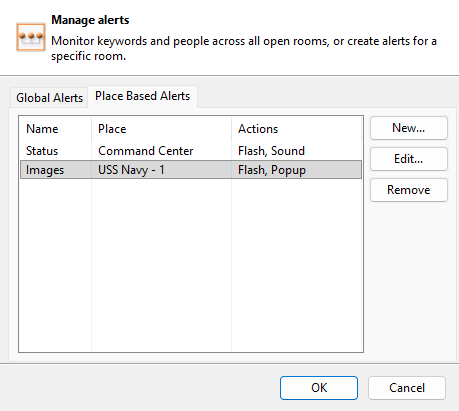Select the Images alert row
459x411 pixels.
click(x=191, y=170)
